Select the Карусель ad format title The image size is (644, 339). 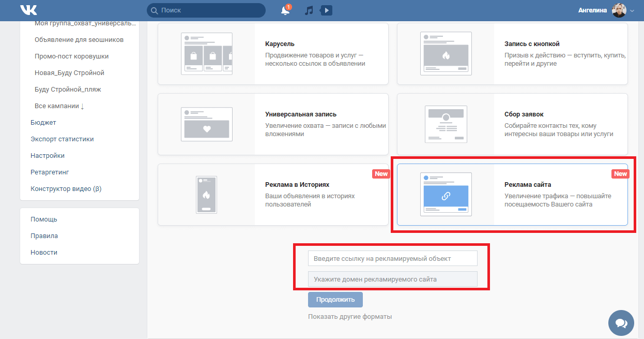point(280,44)
